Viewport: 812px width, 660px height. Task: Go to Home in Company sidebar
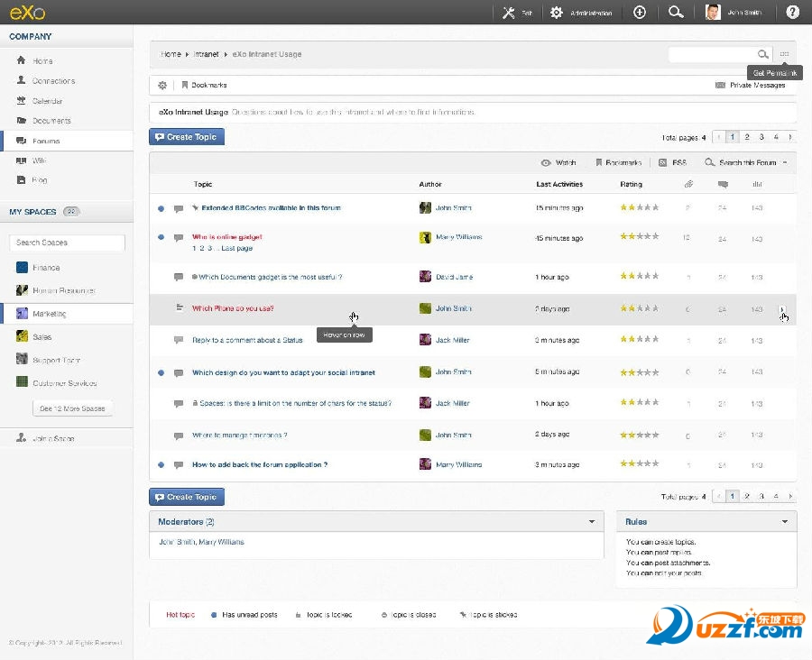42,61
